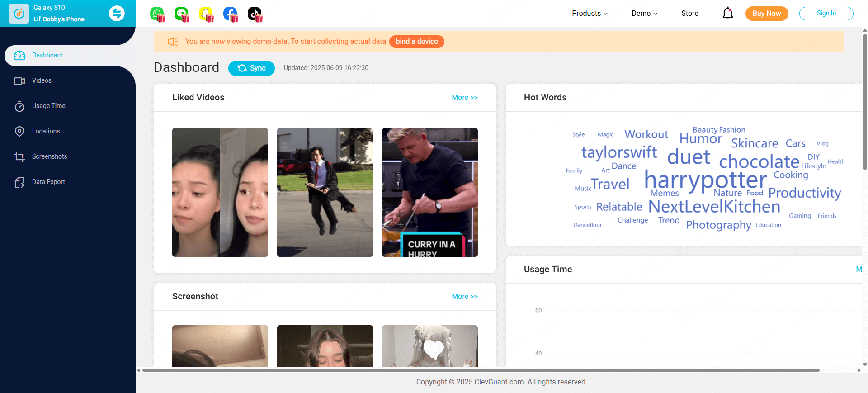868x393 pixels.
Task: Click the hot word Relatable
Action: 619,207
